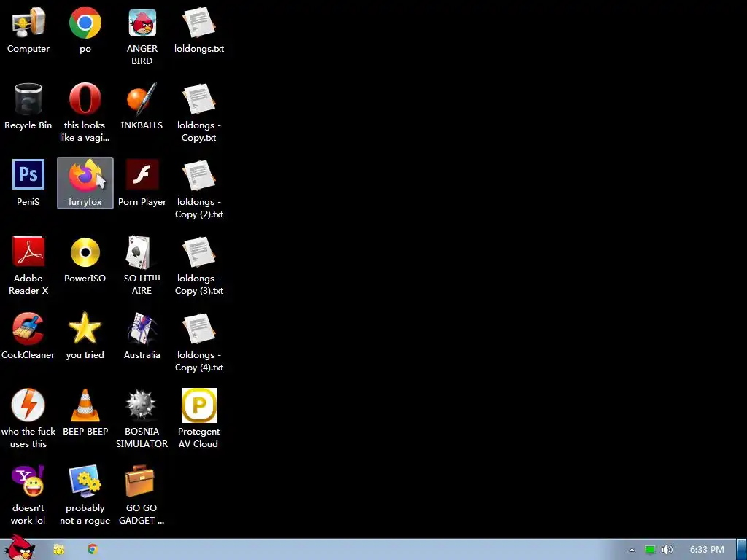The width and height of the screenshot is (747, 560).
Task: Click the Show desktop button
Action: (x=741, y=550)
